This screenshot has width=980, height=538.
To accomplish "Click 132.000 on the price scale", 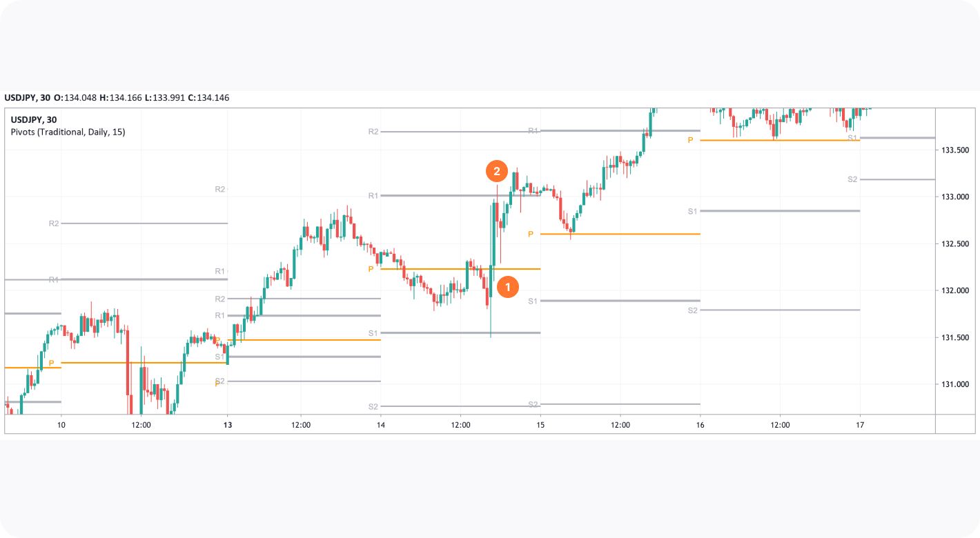I will point(956,290).
